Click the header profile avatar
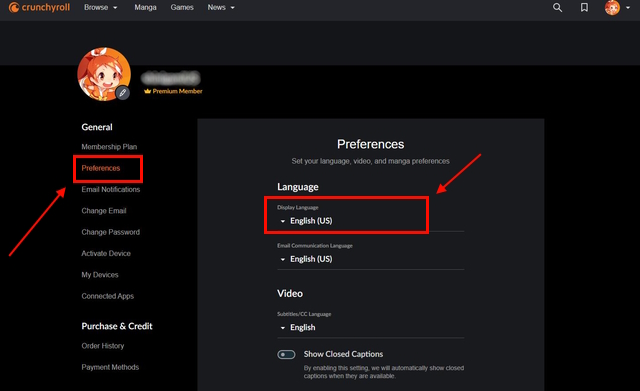This screenshot has height=391, width=640. pos(612,7)
